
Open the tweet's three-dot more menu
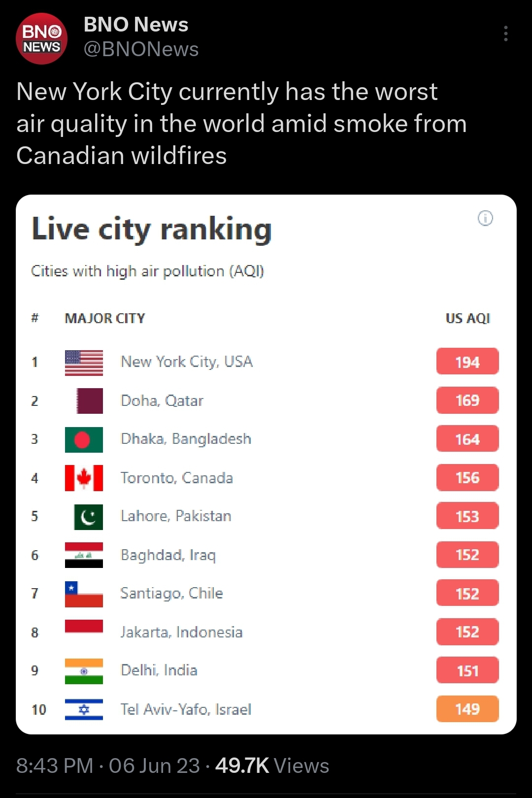[x=505, y=33]
